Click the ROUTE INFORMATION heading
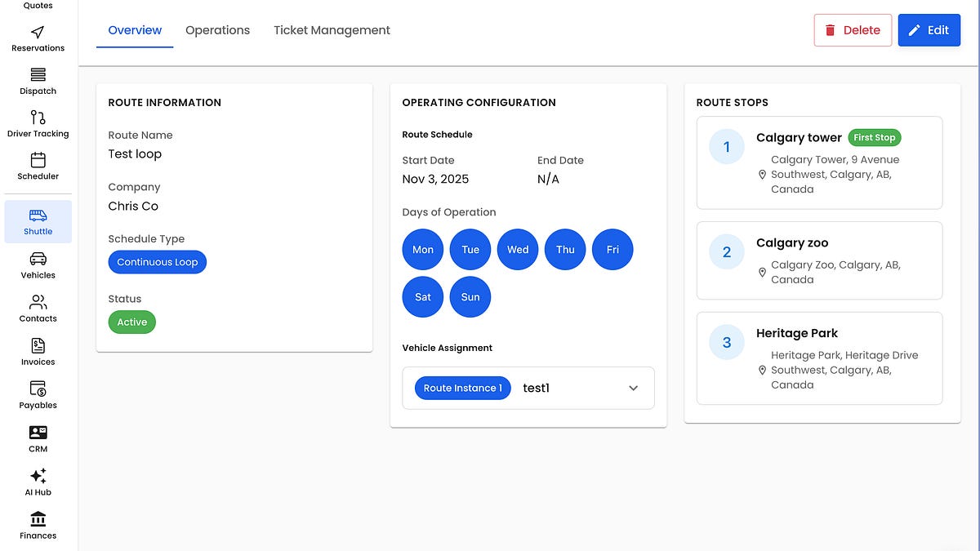Screen dimensions: 980x551 point(165,102)
